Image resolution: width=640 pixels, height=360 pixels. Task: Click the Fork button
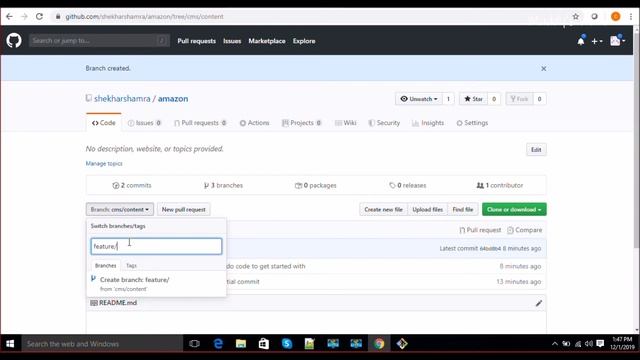(x=519, y=99)
